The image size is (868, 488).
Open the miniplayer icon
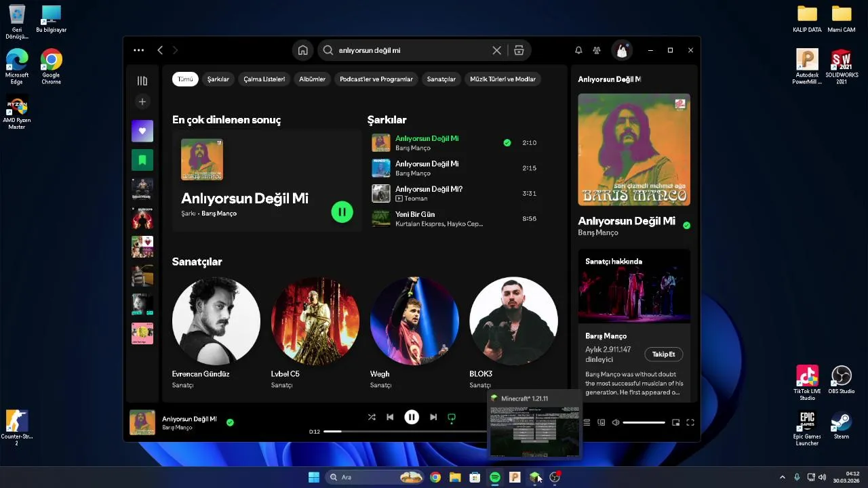[675, 422]
